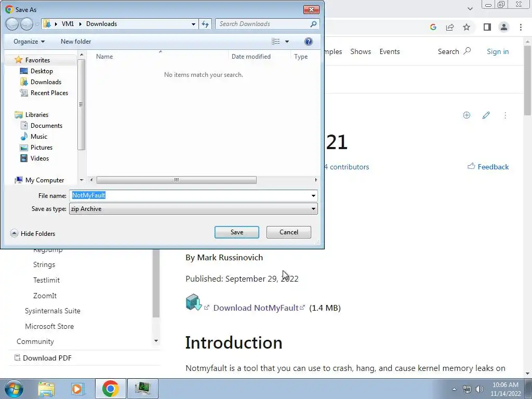This screenshot has height=399, width=532.
Task: Open the Save as type combo box
Action: pos(193,209)
